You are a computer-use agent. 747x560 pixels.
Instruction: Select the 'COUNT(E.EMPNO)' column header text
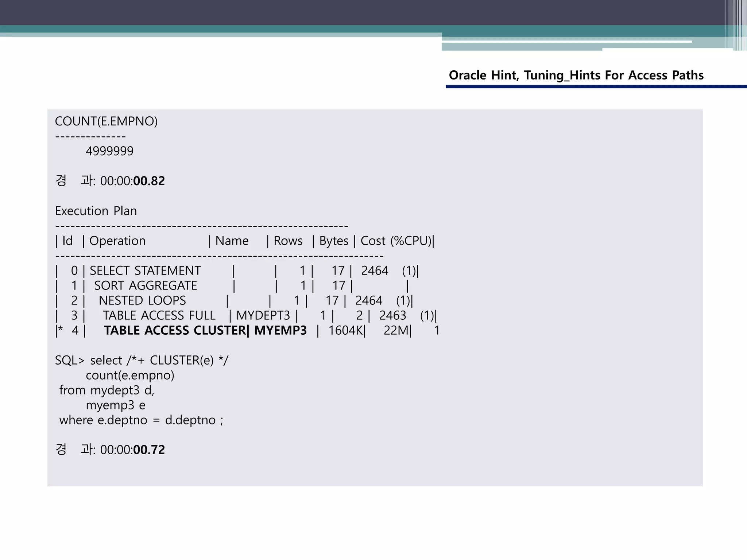pos(106,121)
